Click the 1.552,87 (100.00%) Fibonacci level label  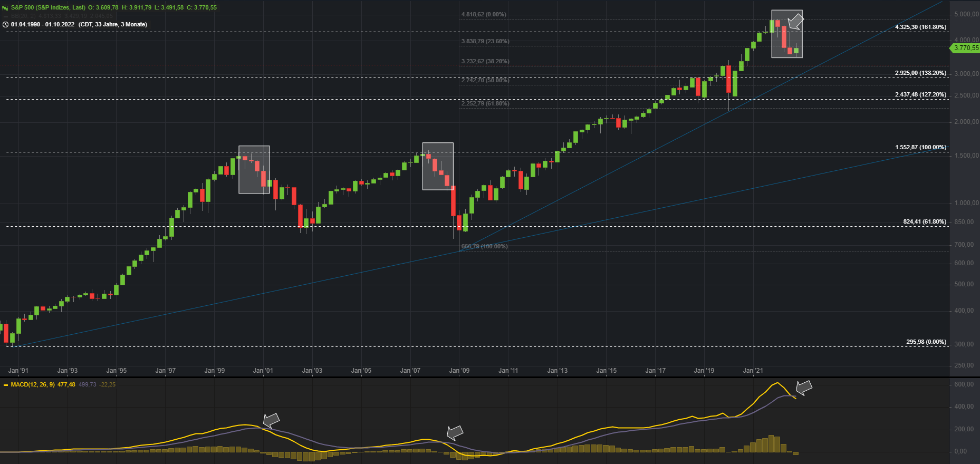coord(920,147)
